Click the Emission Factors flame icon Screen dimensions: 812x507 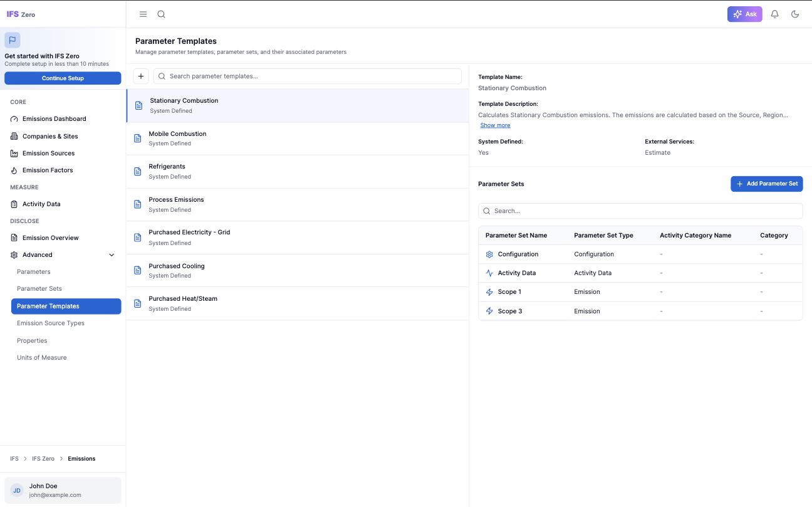tap(13, 170)
